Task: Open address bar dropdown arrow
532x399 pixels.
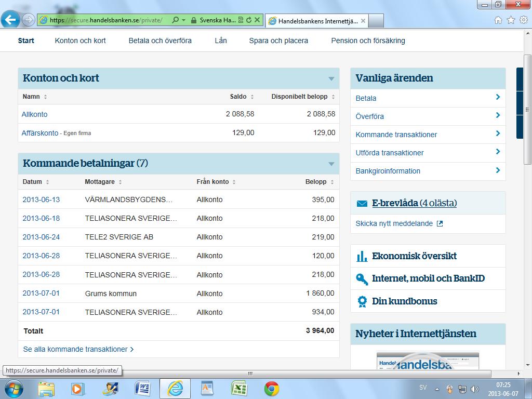Action: 183,20
